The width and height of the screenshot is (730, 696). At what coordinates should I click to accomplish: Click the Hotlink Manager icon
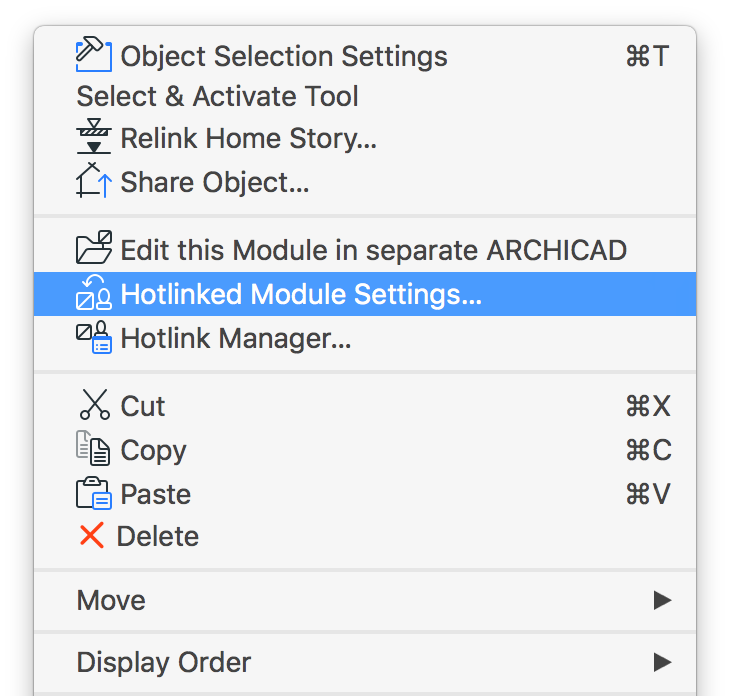coord(94,337)
